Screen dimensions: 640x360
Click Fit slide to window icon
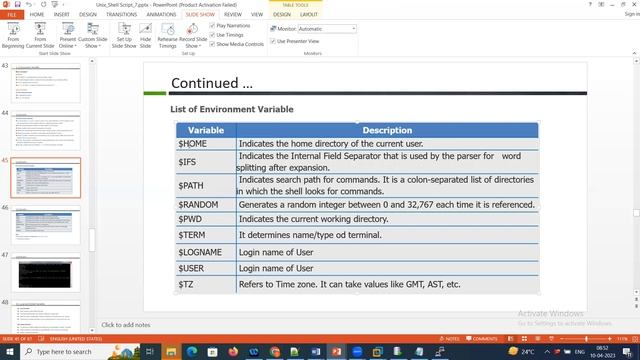pos(635,339)
